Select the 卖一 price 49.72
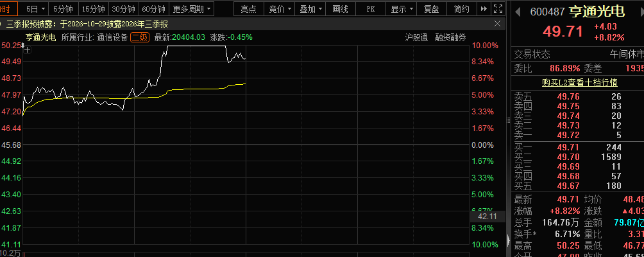Image resolution: width=644 pixels, height=257 pixels. (x=568, y=136)
